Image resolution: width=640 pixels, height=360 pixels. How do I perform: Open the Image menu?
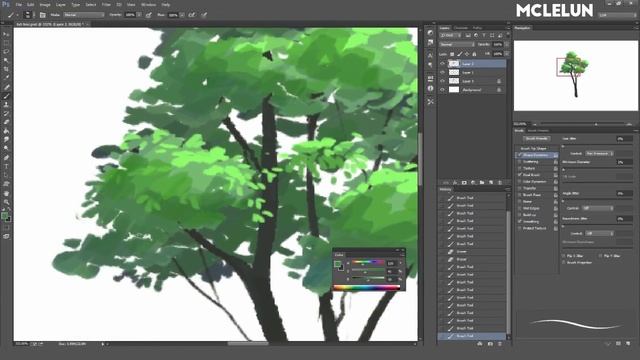point(45,4)
